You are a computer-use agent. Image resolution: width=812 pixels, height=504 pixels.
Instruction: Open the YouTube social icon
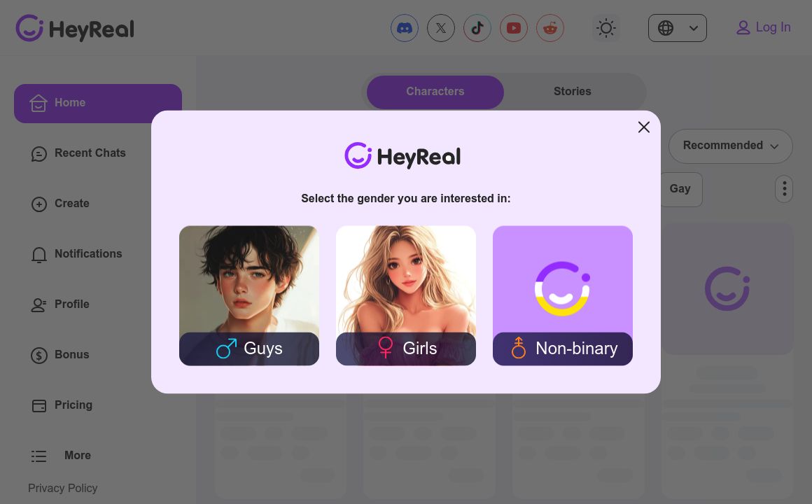click(x=514, y=28)
